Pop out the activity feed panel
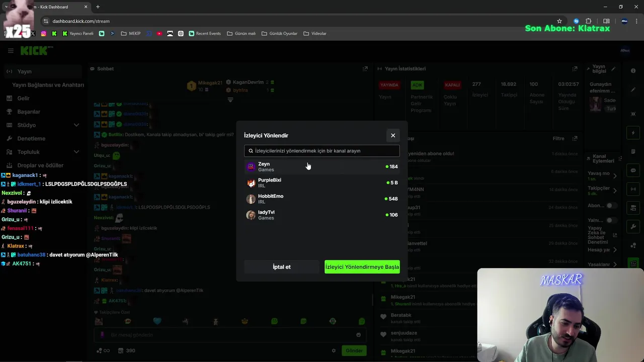Image resolution: width=644 pixels, height=362 pixels. click(x=575, y=138)
